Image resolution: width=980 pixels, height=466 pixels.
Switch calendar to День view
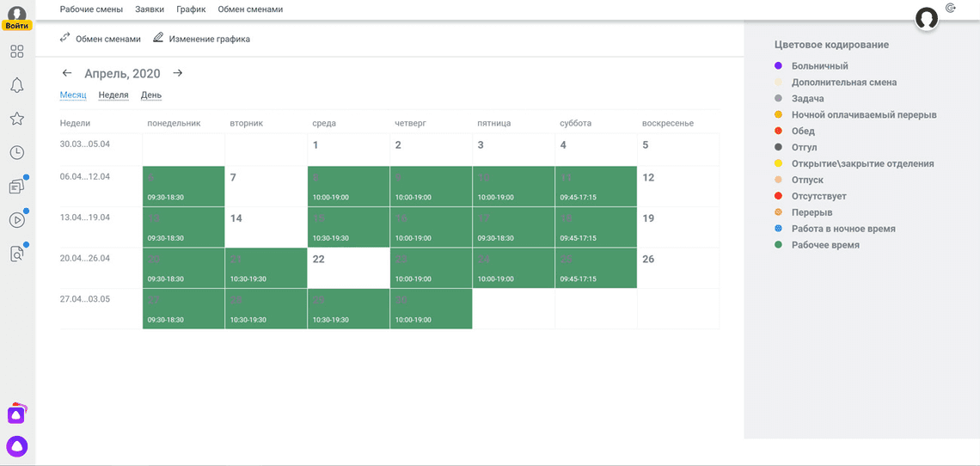point(151,95)
